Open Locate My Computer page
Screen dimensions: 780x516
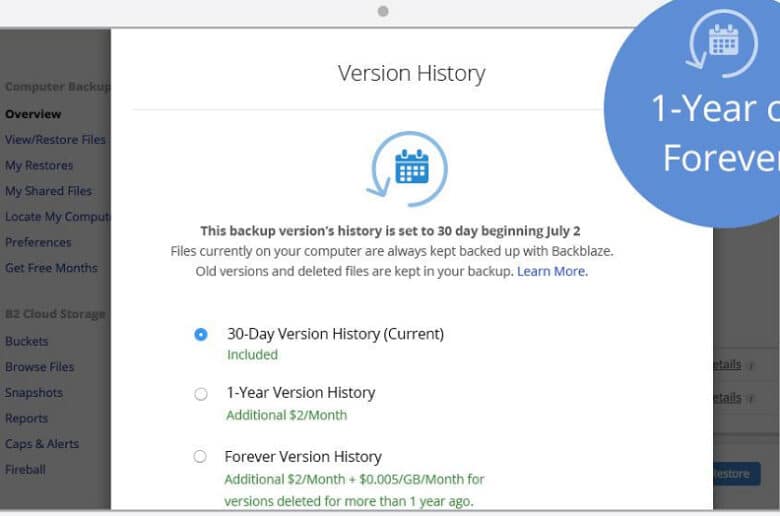[x=58, y=217]
